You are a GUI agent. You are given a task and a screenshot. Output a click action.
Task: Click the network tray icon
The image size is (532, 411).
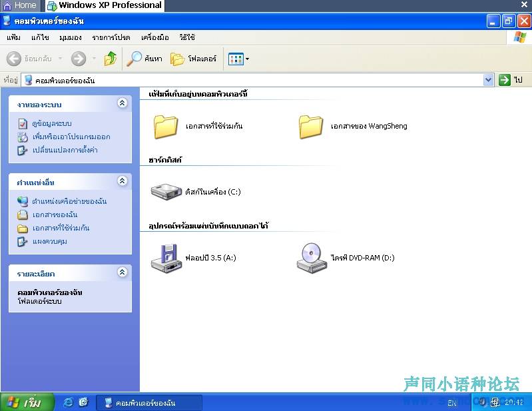tap(495, 402)
